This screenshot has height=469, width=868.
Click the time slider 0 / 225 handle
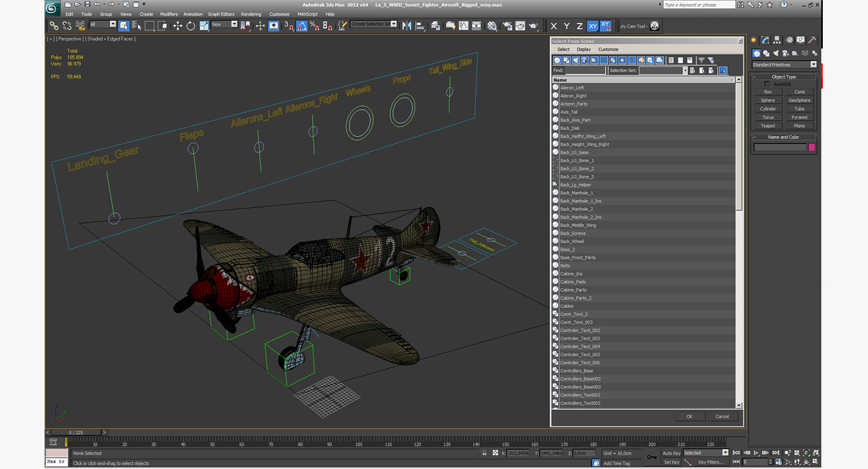click(x=76, y=433)
